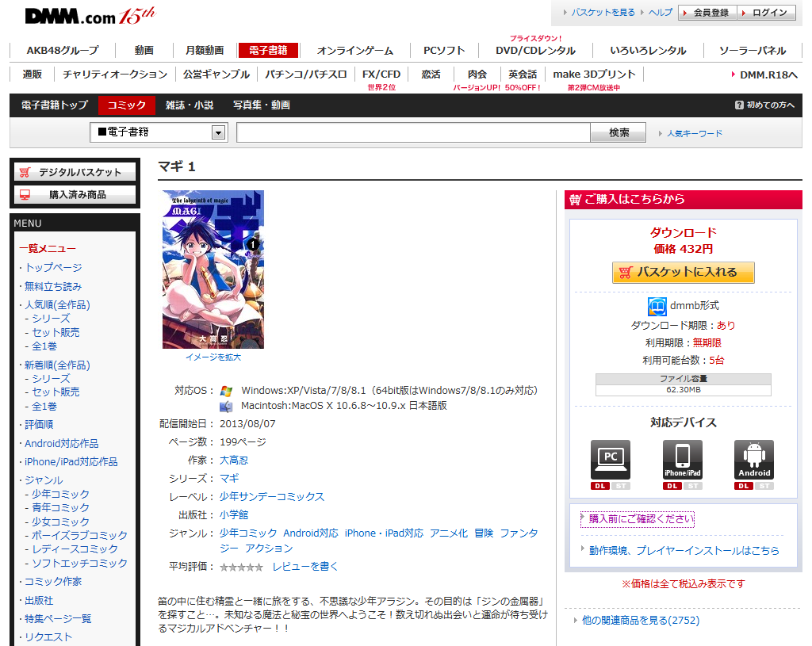This screenshot has width=812, height=646.
Task: Open 新着順(全作品) in side menu
Action: 57,365
